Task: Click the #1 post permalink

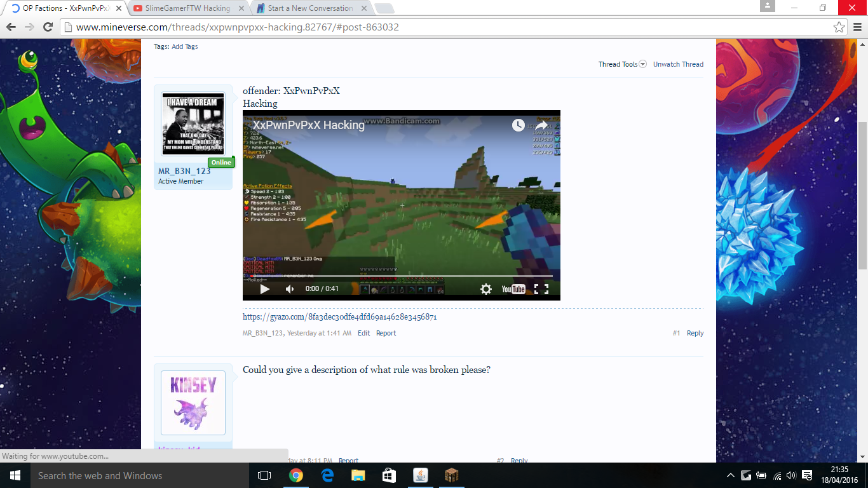Action: coord(676,333)
